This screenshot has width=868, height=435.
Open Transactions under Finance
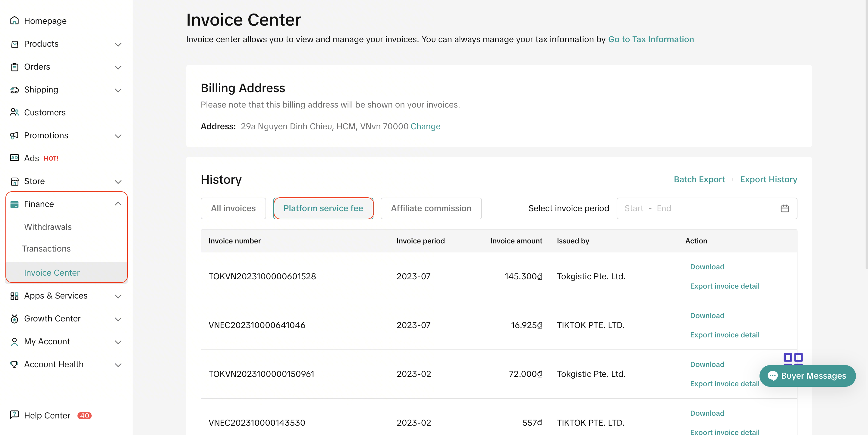point(46,249)
